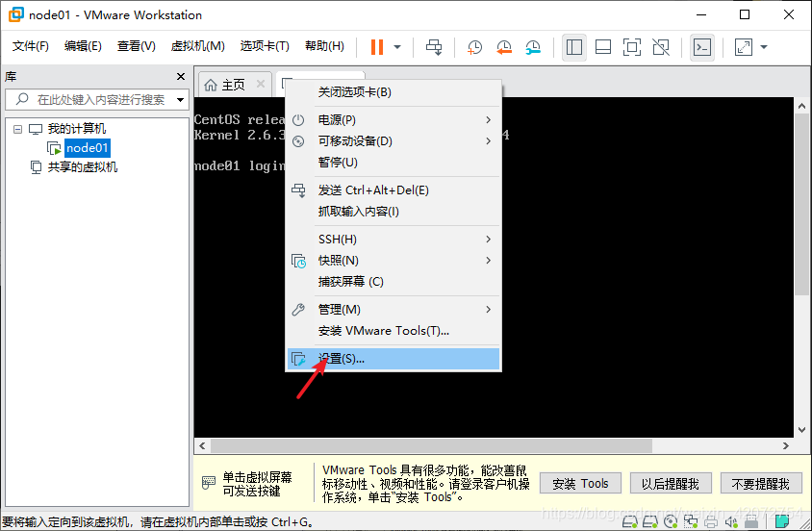Revert to snapshot using toolbar icon

(x=504, y=47)
